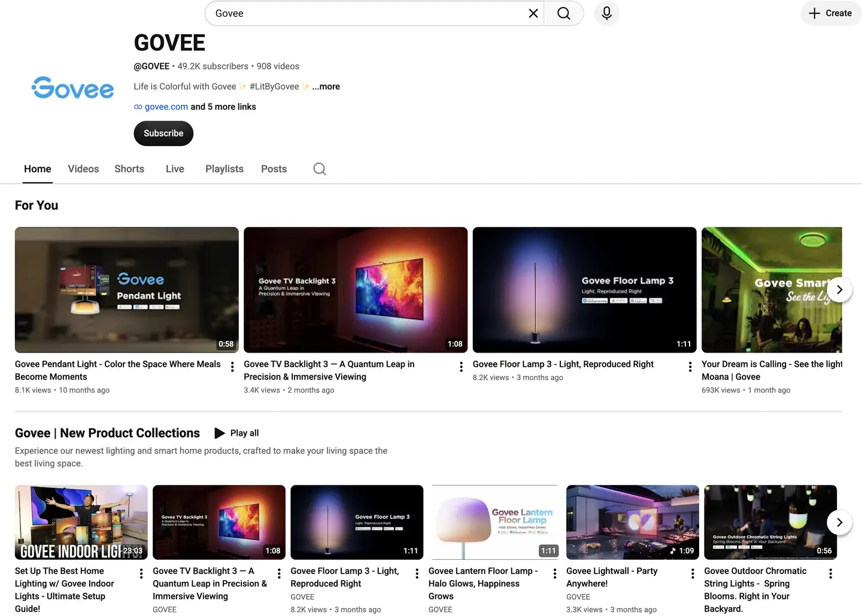The height and width of the screenshot is (616, 862).
Task: Open the Playlists tab
Action: point(224,169)
